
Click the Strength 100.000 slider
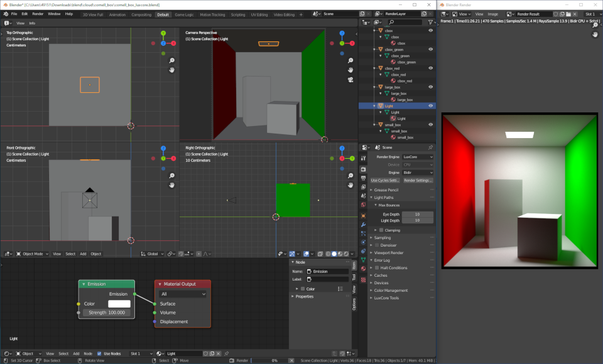click(x=107, y=313)
